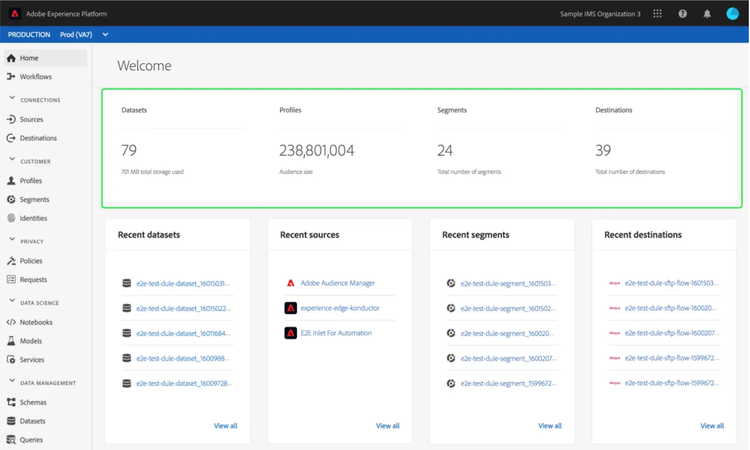Viewport: 750px width, 450px height.
Task: View all recent sources
Action: click(x=387, y=426)
